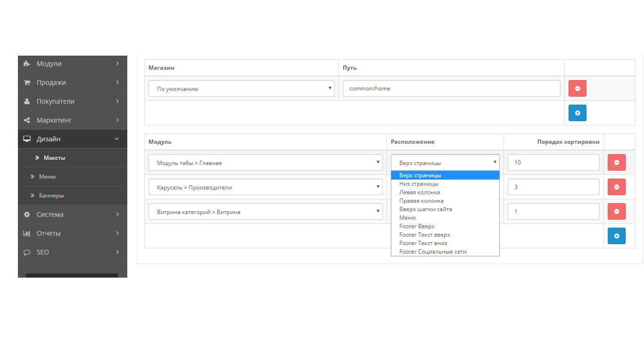
Task: Click the blue add module button
Action: pos(616,236)
